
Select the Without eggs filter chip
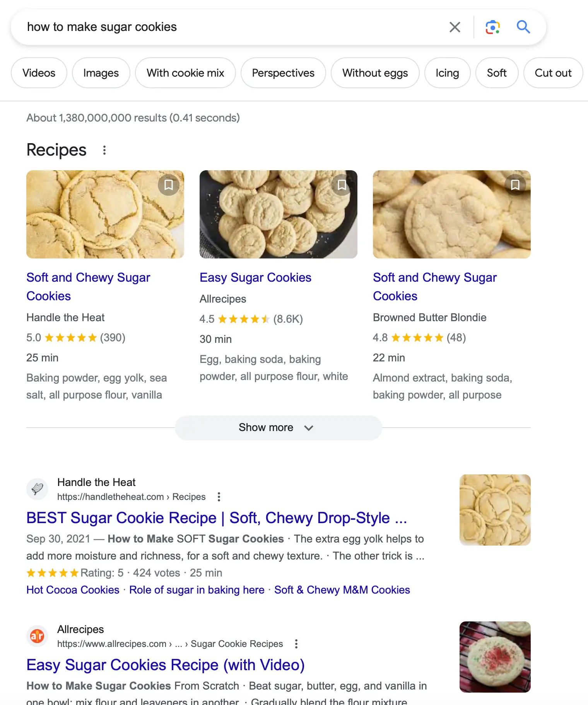pyautogui.click(x=375, y=73)
